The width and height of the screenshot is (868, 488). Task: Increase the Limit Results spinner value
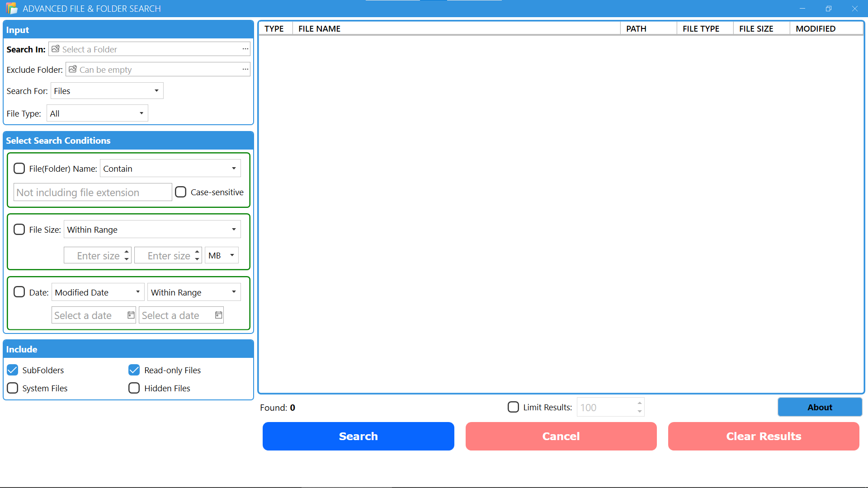pyautogui.click(x=639, y=403)
